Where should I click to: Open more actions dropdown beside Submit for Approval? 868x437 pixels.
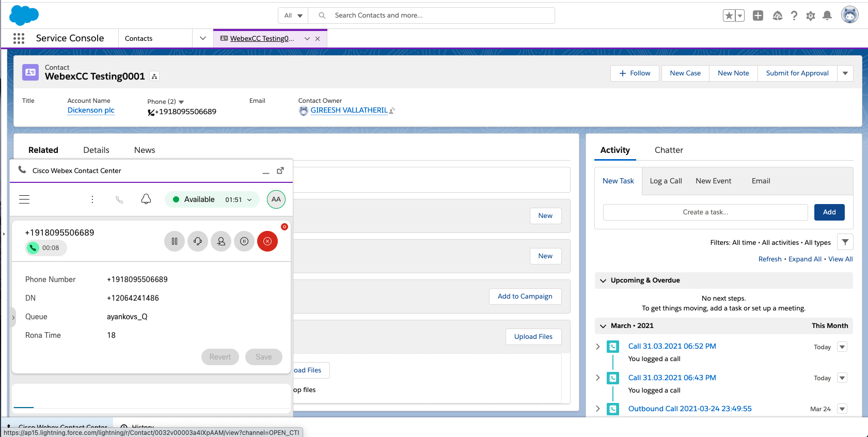coord(845,73)
